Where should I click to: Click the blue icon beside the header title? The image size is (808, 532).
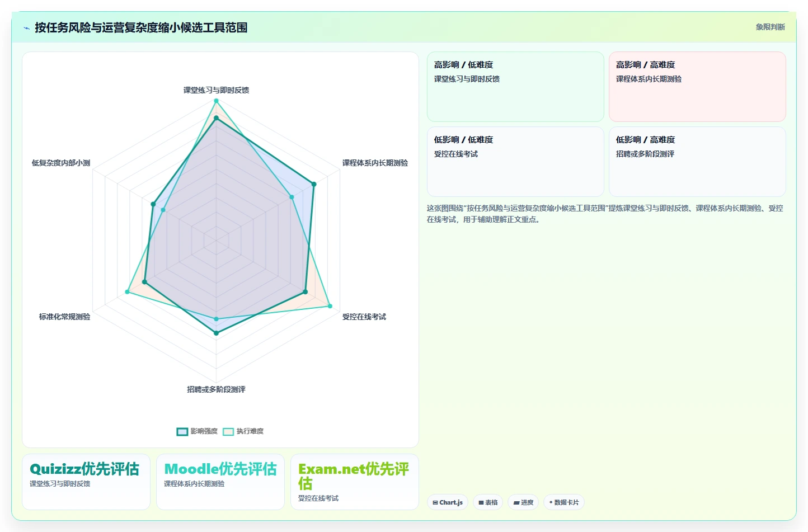(26, 28)
